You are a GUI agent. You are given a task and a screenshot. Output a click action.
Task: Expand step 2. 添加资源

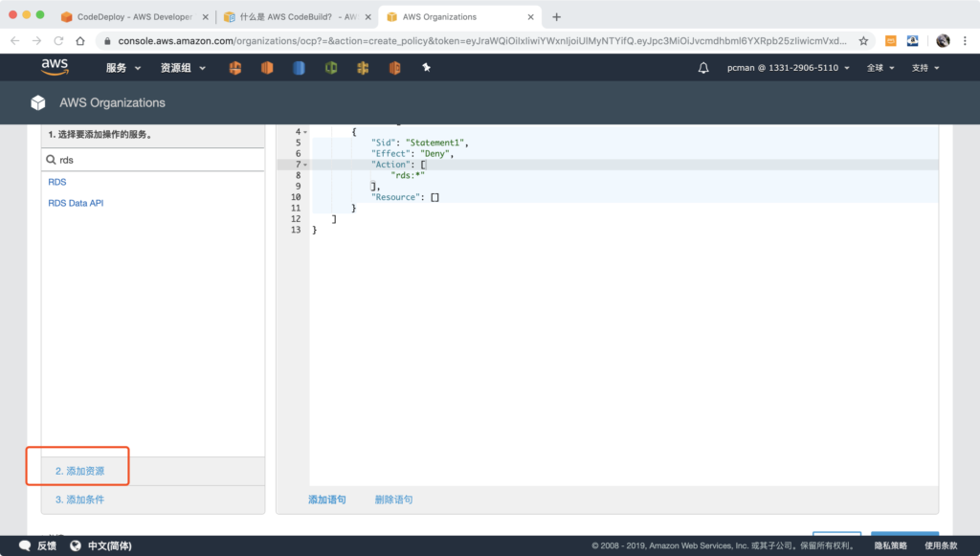[80, 471]
